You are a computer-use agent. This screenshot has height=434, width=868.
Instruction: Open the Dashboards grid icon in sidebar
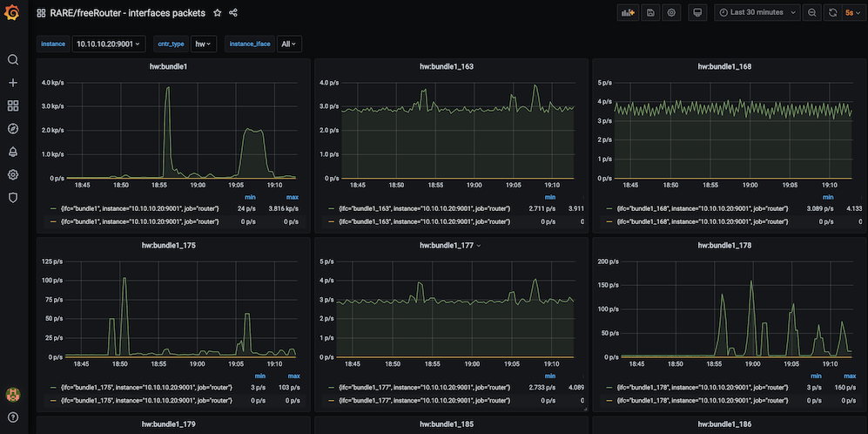13,105
